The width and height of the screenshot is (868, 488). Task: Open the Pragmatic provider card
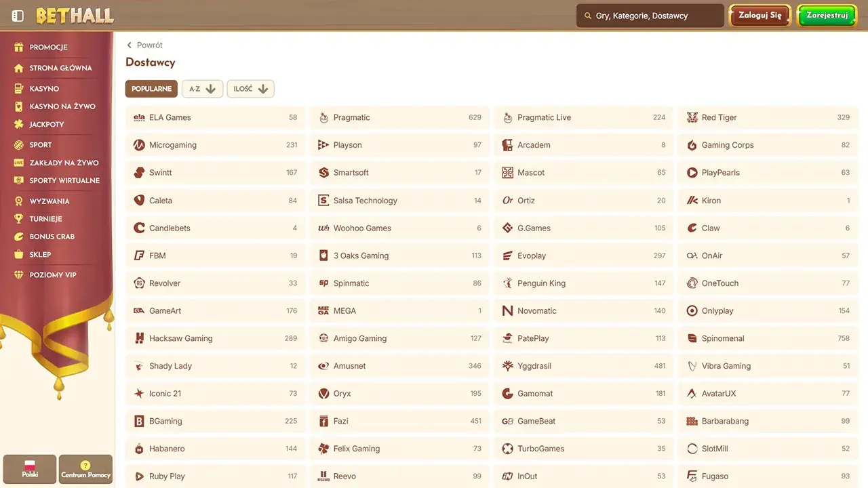[x=399, y=117]
